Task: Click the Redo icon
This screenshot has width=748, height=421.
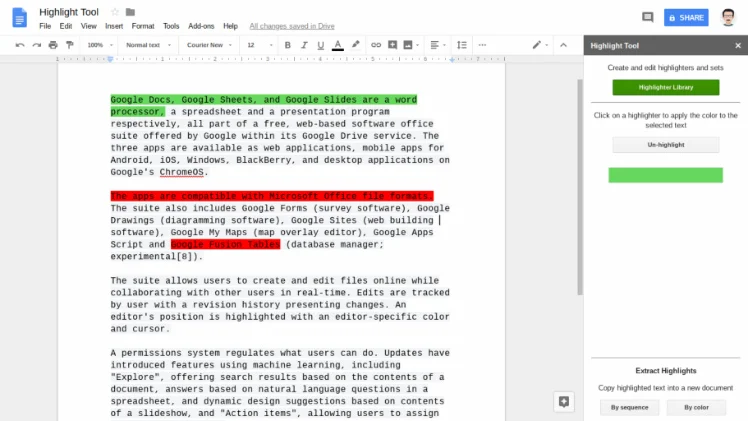Action: 37,45
